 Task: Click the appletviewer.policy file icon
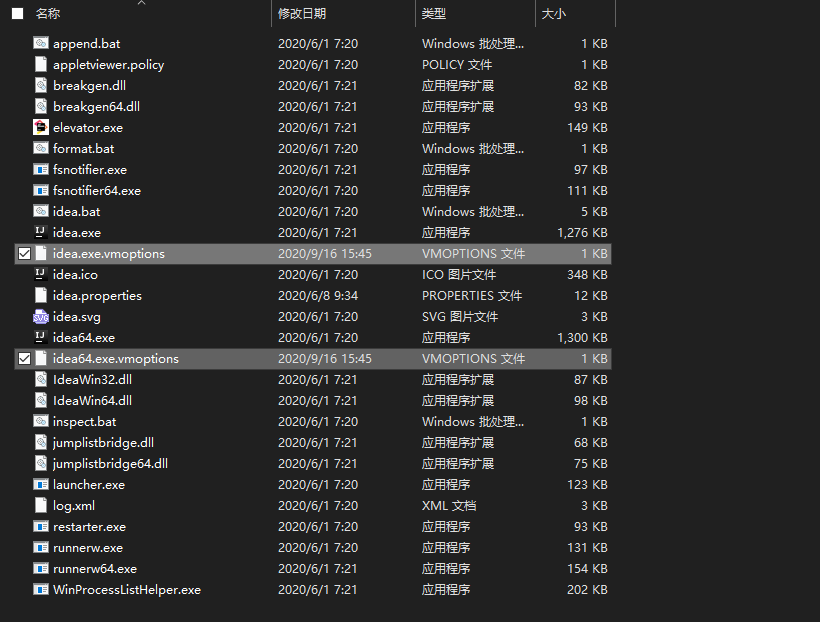pyautogui.click(x=41, y=64)
